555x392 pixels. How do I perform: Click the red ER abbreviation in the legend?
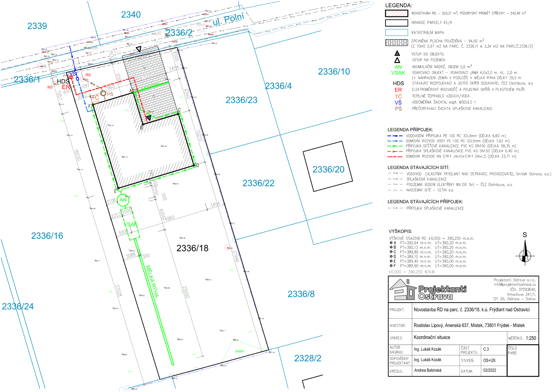[x=398, y=90]
